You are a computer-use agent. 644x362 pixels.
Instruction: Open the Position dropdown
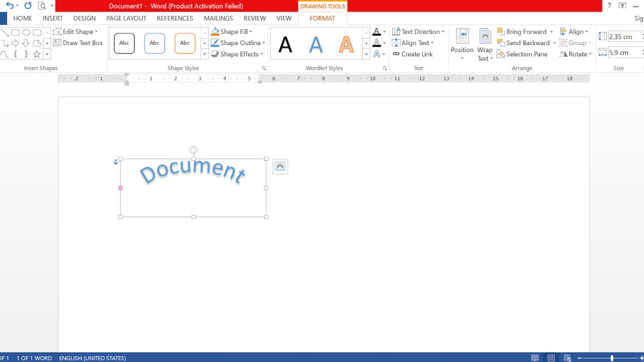pos(462,45)
